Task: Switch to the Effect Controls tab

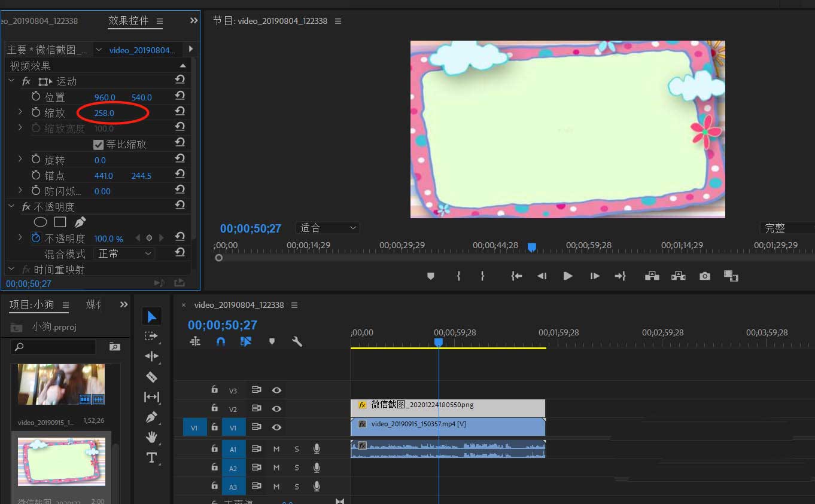Action: pyautogui.click(x=129, y=21)
